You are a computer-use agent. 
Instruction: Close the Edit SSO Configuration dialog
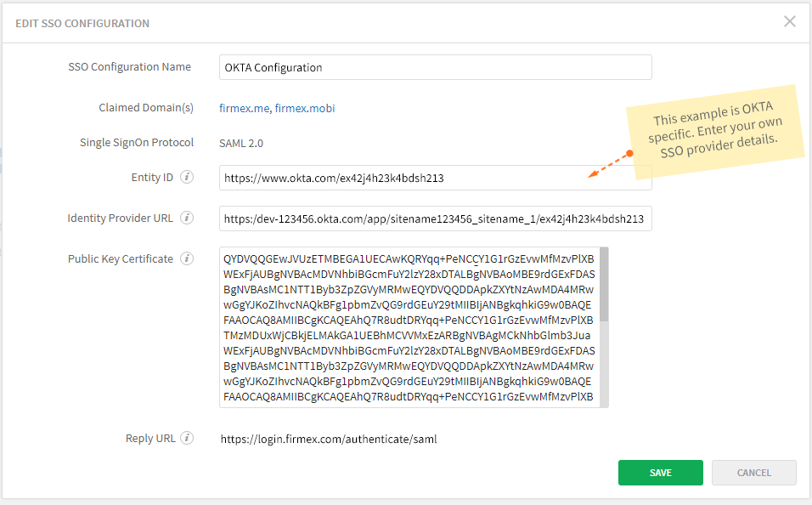790,21
